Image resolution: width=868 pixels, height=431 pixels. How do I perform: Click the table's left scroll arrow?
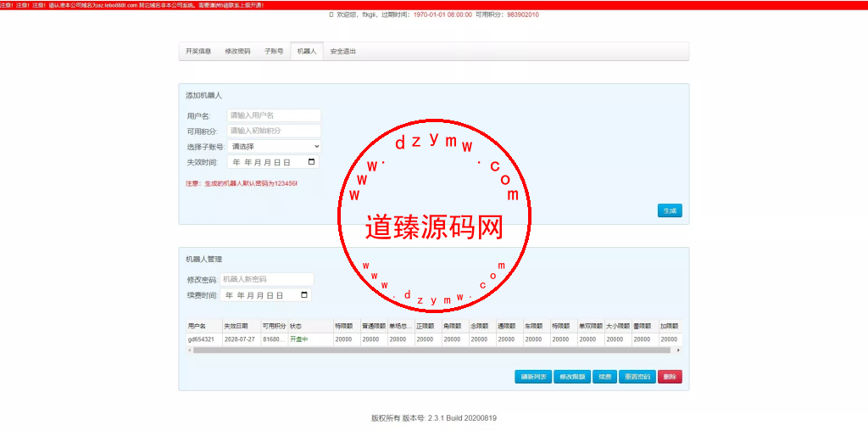(x=189, y=350)
